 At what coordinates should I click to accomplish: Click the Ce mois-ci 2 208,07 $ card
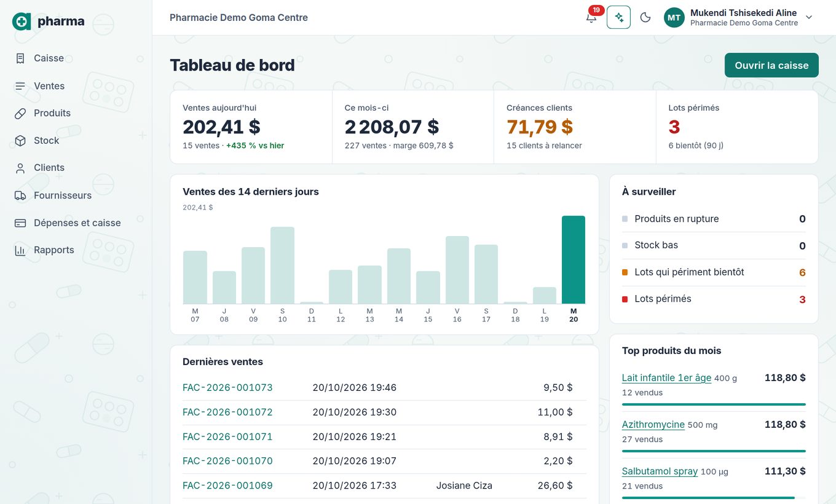coord(413,127)
